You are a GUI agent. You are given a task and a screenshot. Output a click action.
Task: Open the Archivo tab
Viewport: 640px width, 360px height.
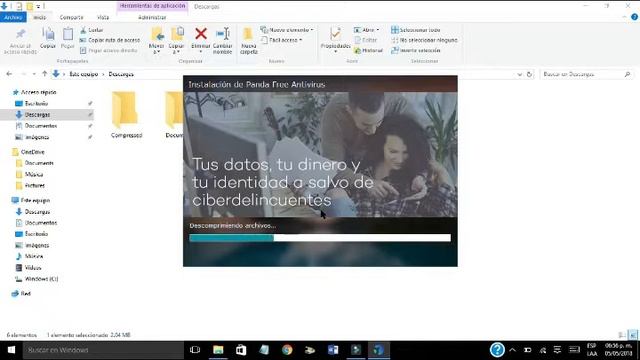click(13, 17)
